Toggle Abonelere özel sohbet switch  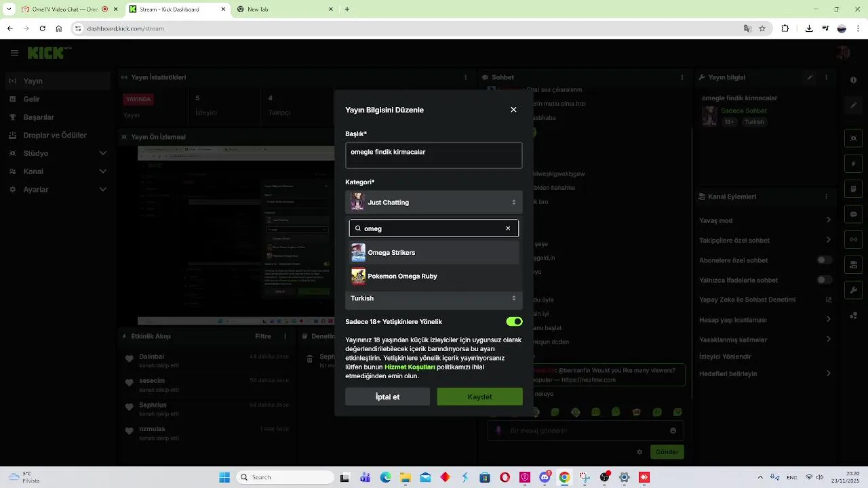[824, 260]
